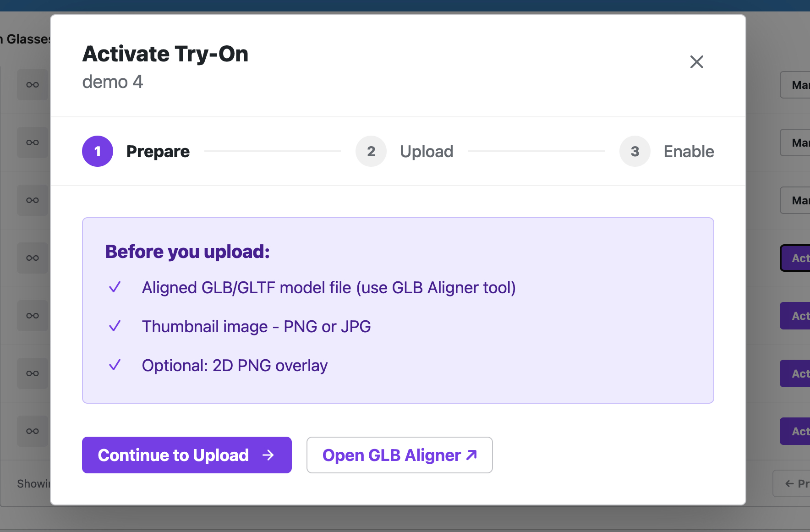Screen dimensions: 810x532
Task: Open the GLB Aligner link button
Action: (x=400, y=455)
